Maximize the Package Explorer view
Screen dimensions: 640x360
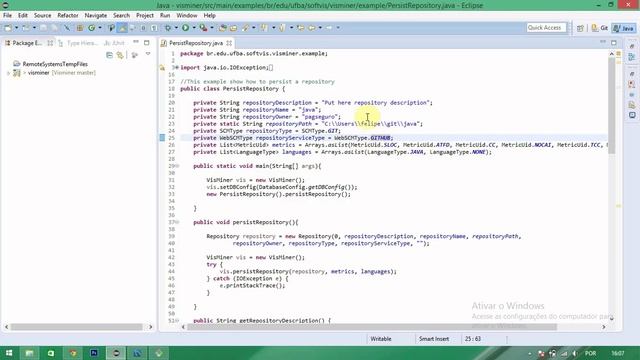point(147,42)
